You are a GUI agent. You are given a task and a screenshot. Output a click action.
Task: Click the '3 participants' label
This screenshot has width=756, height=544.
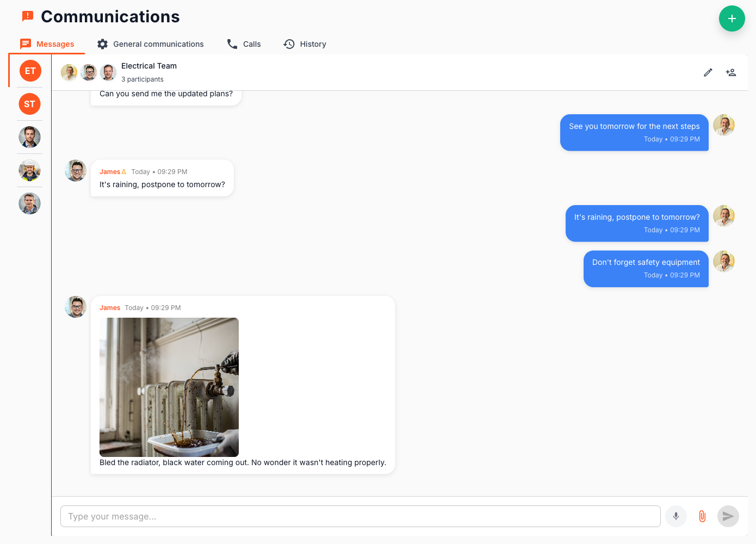tap(142, 79)
